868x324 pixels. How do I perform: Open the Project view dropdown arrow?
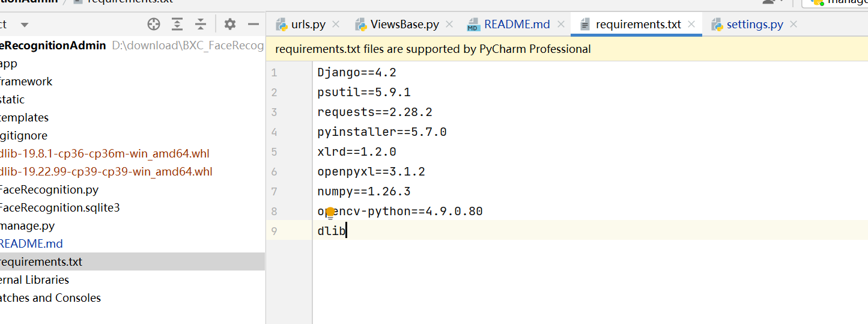(x=25, y=25)
